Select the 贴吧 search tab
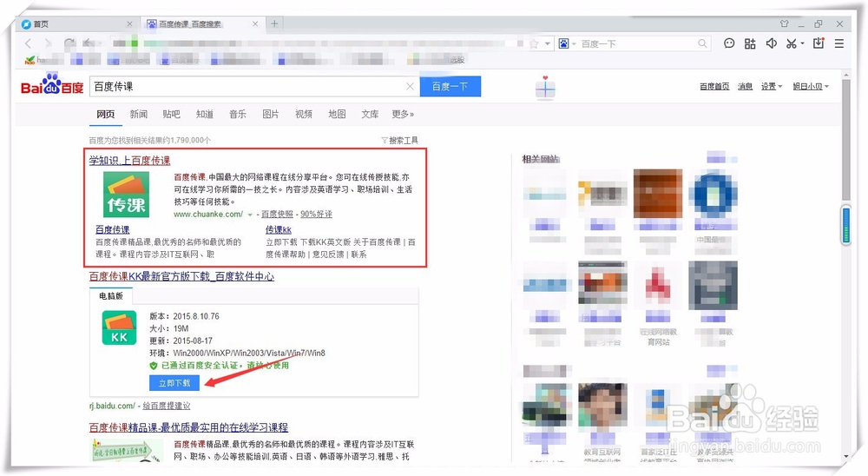The height and width of the screenshot is (476, 868). click(172, 114)
